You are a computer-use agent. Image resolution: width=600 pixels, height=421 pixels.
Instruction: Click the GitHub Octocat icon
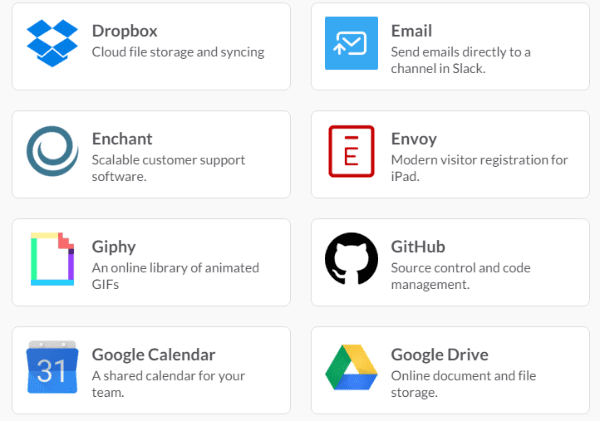pos(351,259)
